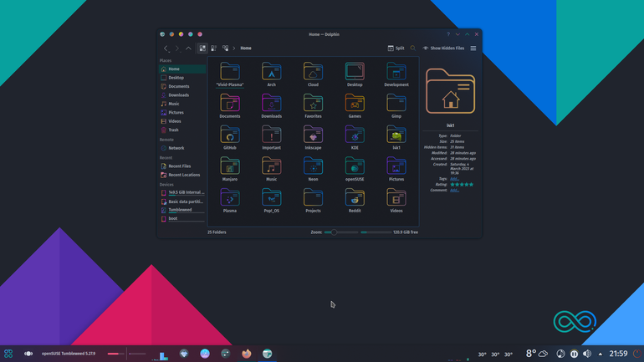Select the Development folder icon
This screenshot has width=644, height=362.
coord(396,71)
